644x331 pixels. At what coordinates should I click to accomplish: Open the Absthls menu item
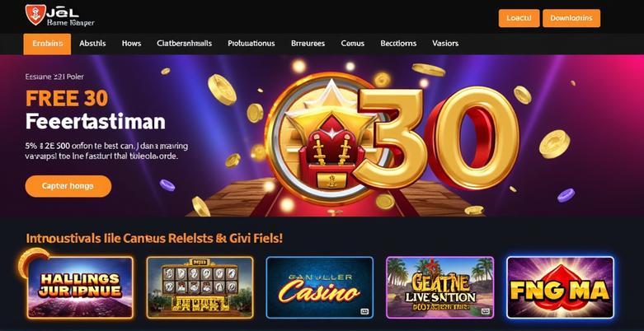[x=92, y=44]
